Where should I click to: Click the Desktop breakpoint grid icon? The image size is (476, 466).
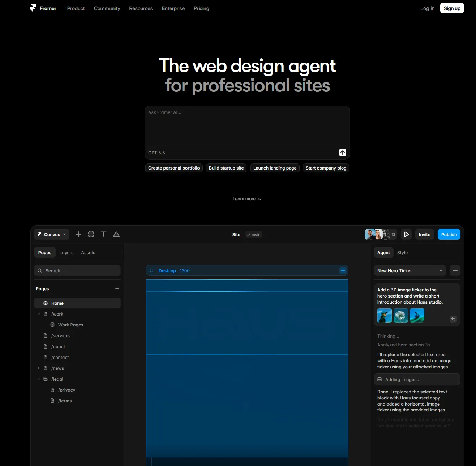point(151,270)
